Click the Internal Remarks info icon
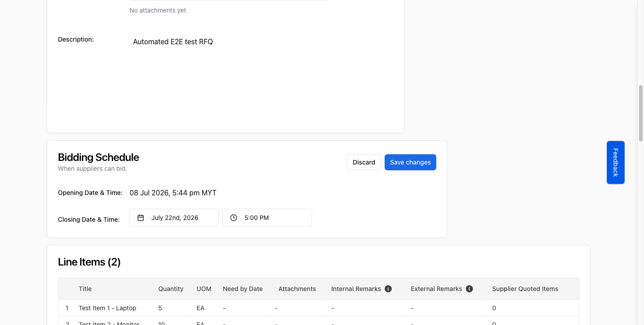 [388, 289]
